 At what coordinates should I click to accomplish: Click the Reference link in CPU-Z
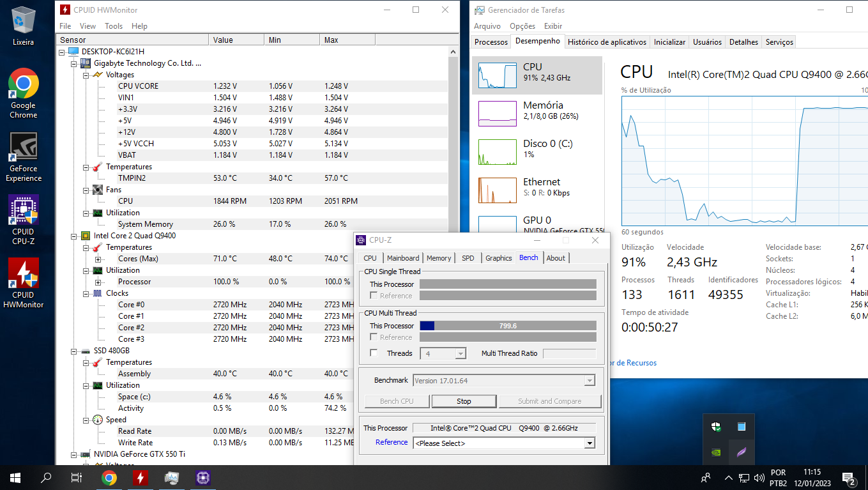coord(392,442)
